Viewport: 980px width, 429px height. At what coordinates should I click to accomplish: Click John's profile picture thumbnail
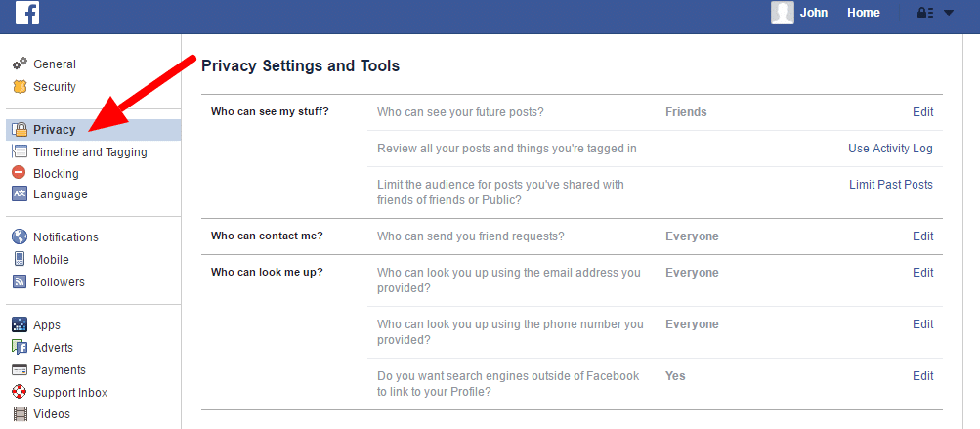click(783, 13)
